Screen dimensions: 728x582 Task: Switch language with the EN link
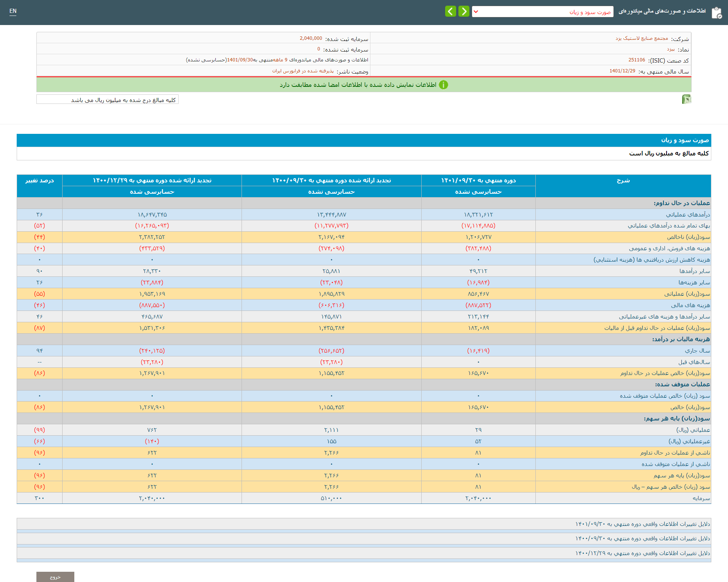pos(13,11)
